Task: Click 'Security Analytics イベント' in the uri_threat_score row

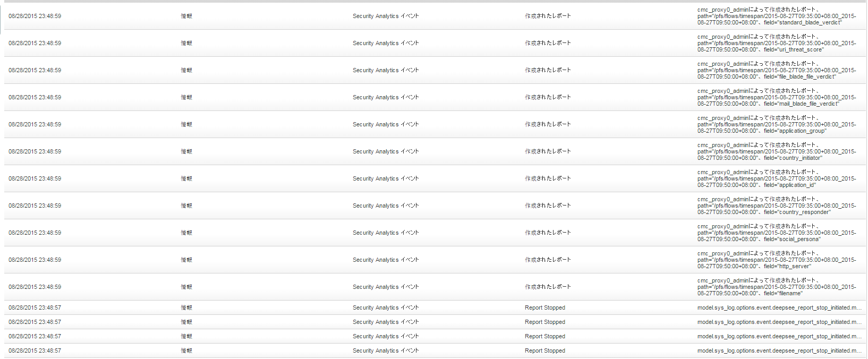Action: [386, 43]
